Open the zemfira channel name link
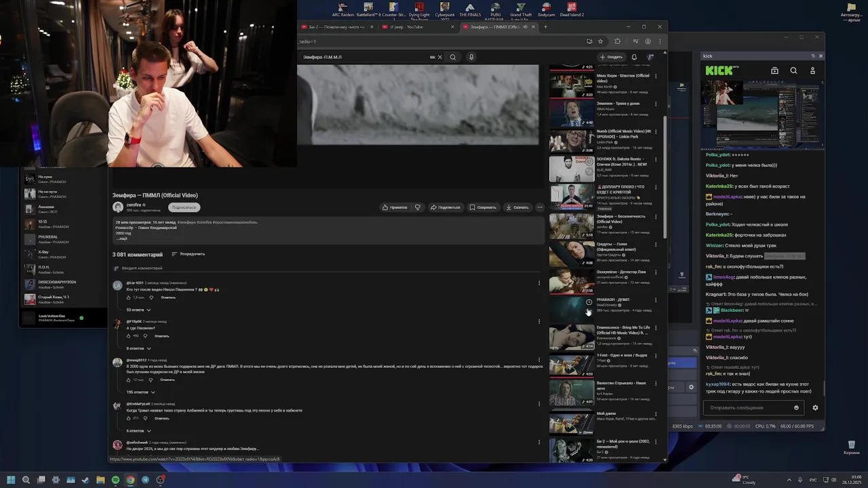 coord(134,205)
